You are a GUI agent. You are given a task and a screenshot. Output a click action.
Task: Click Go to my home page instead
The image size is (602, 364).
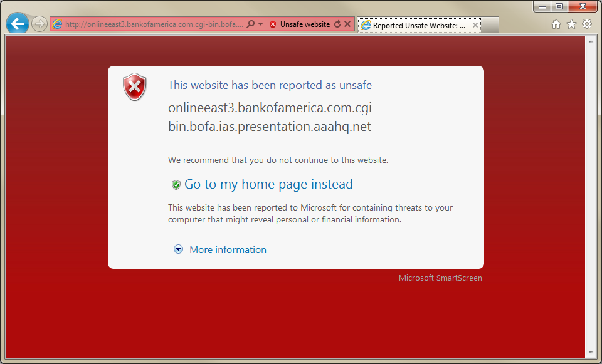[268, 184]
